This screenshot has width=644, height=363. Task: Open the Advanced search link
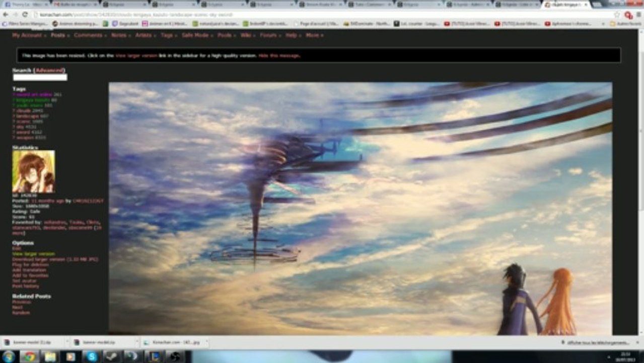tap(49, 71)
